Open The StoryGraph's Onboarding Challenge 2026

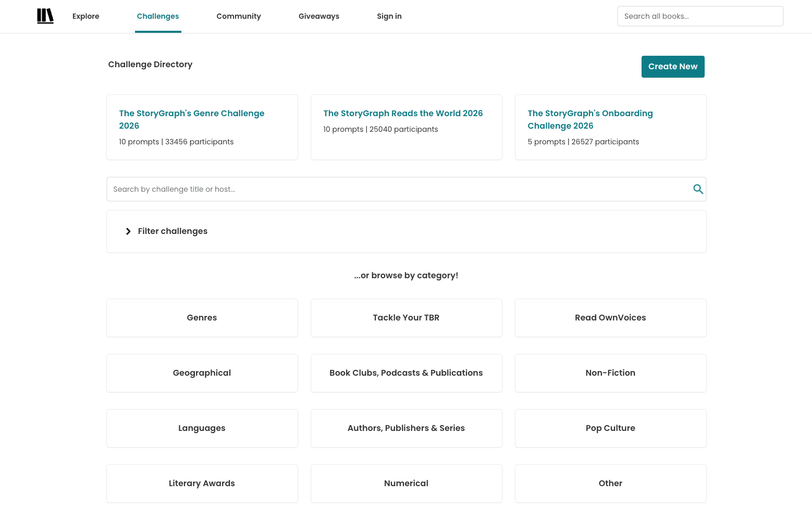click(590, 119)
